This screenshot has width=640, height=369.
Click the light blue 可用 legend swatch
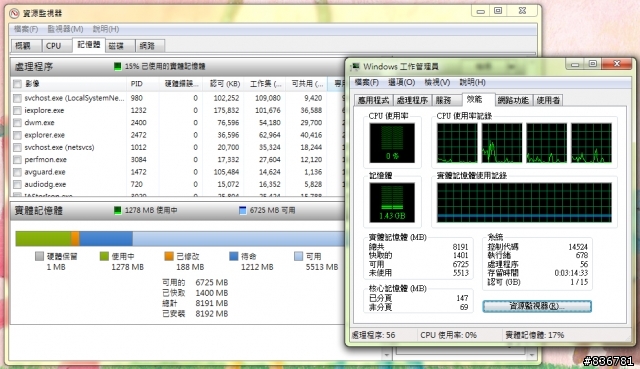(x=298, y=256)
